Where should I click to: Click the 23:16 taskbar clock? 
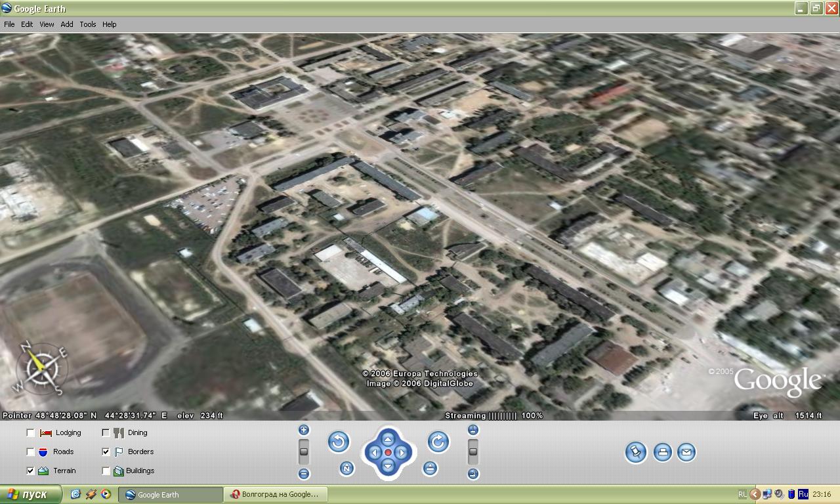(822, 494)
